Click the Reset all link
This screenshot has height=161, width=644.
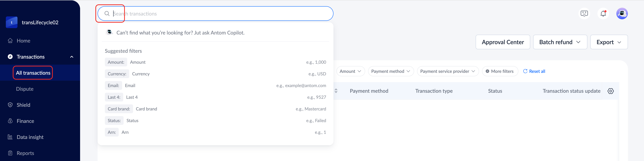(x=534, y=71)
